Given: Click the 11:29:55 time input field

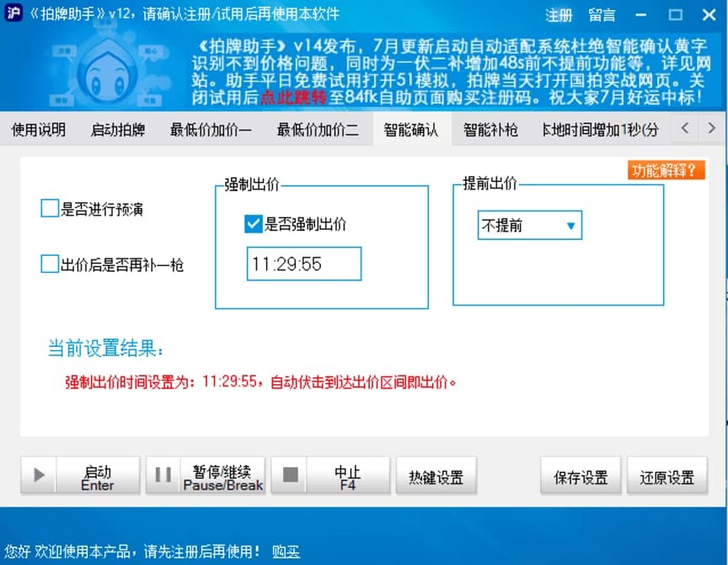Looking at the screenshot, I should coord(303,264).
